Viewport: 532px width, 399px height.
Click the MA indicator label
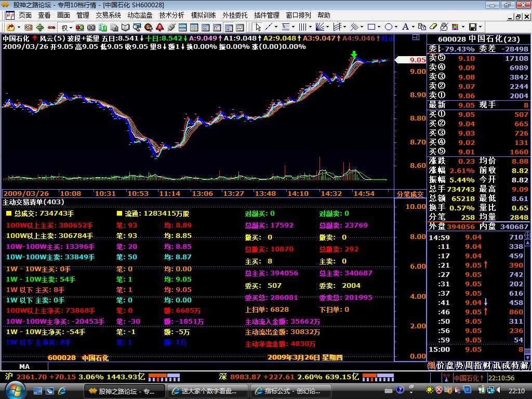pyautogui.click(x=24, y=366)
